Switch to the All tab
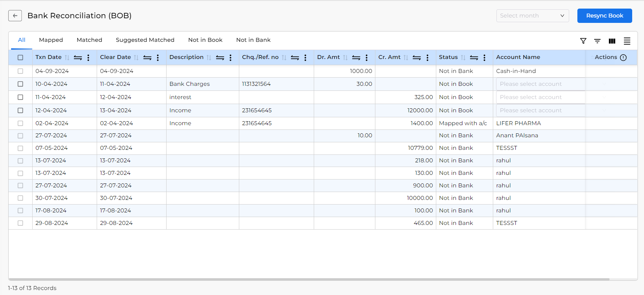Screen dimensions: 644x295 point(21,40)
